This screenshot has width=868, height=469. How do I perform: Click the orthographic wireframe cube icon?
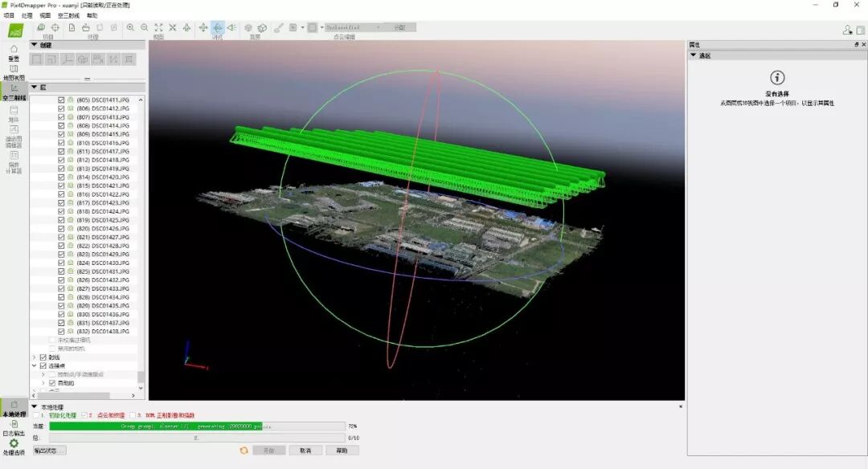point(262,27)
